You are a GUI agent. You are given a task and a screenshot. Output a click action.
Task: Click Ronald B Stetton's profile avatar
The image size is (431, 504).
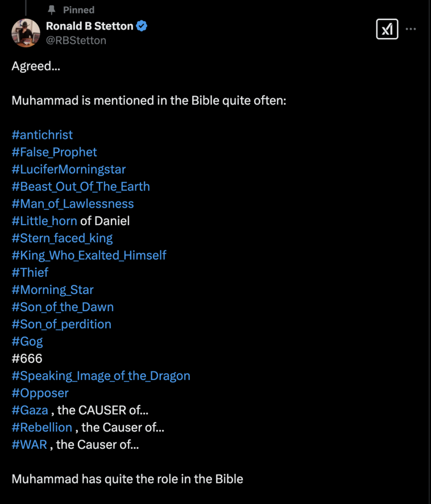tap(26, 33)
